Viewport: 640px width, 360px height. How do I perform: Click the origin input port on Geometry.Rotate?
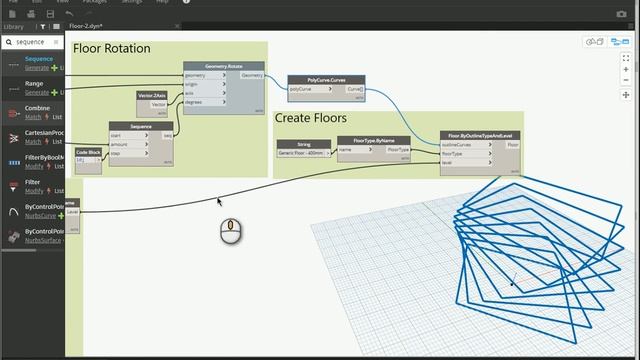[x=204, y=84]
